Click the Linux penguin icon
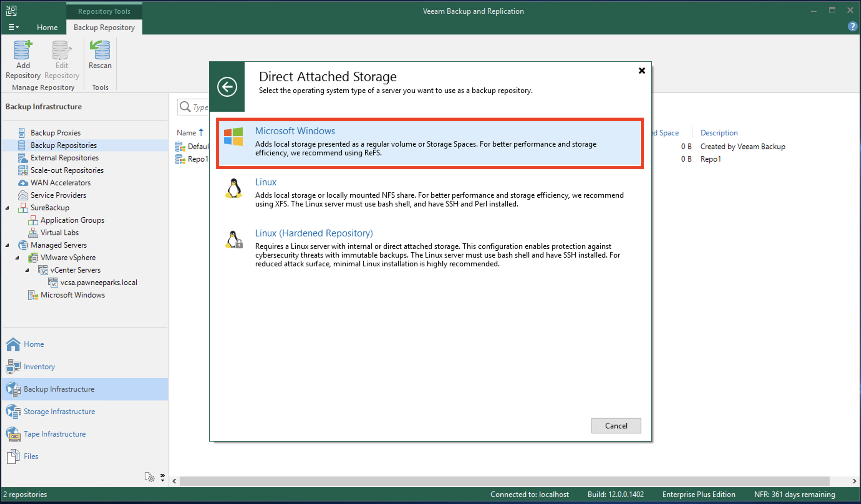This screenshot has width=861, height=504. pos(234,188)
